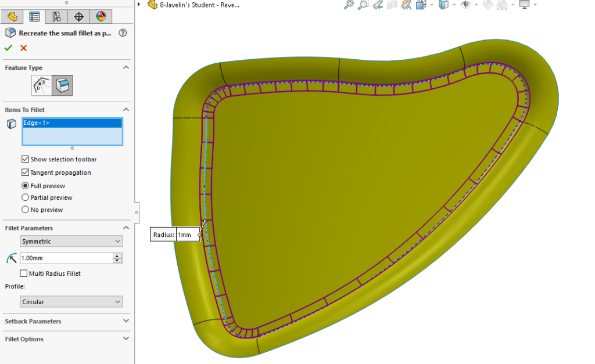Collapse the Feature Type section
Screen dimensions: 595x364
pyautogui.click(x=126, y=67)
